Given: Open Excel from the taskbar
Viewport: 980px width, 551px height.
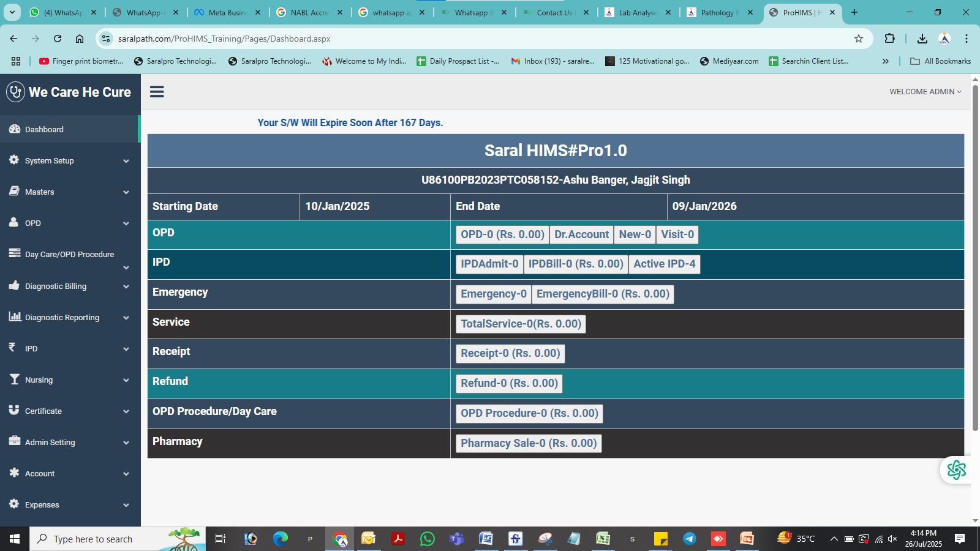Looking at the screenshot, I should click(x=603, y=539).
